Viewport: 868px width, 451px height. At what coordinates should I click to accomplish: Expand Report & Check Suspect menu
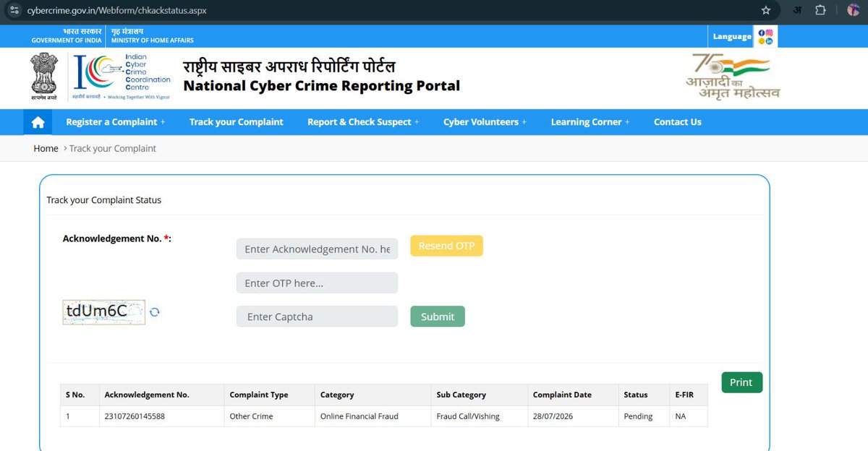[363, 122]
